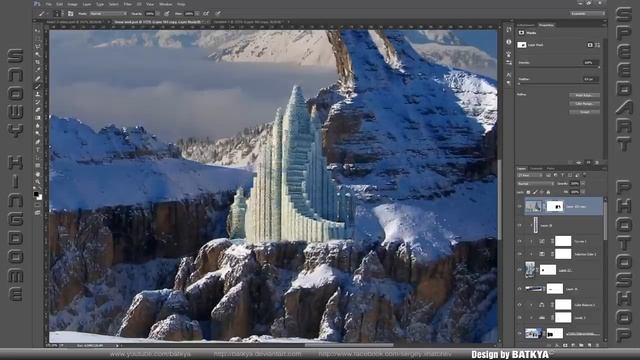Adjust the mask Feather slider
640x360 pixels.
point(560,83)
